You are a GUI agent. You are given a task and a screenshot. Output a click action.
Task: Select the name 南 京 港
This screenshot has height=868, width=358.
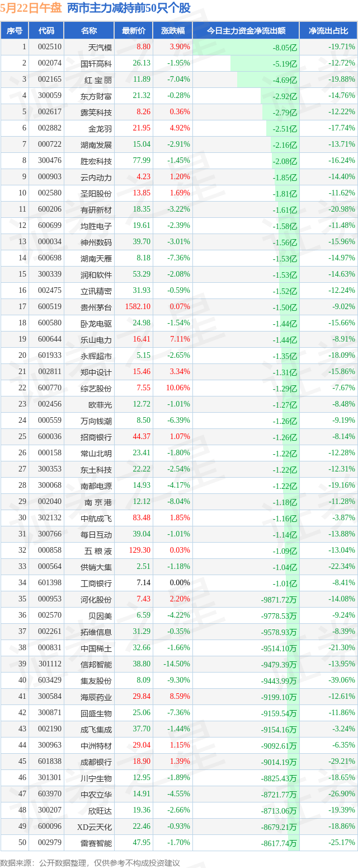pos(98,502)
